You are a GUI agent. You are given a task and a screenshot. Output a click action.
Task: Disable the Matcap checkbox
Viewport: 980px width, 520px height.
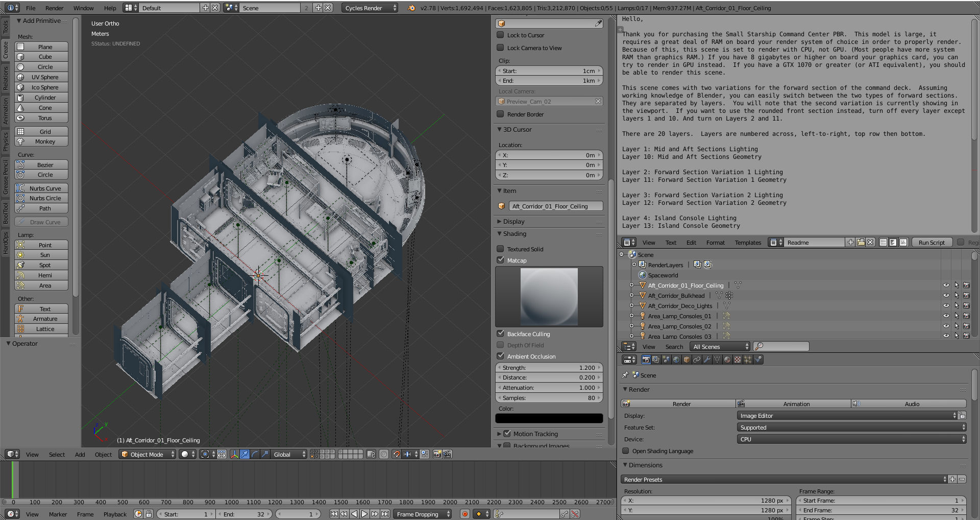coord(501,260)
